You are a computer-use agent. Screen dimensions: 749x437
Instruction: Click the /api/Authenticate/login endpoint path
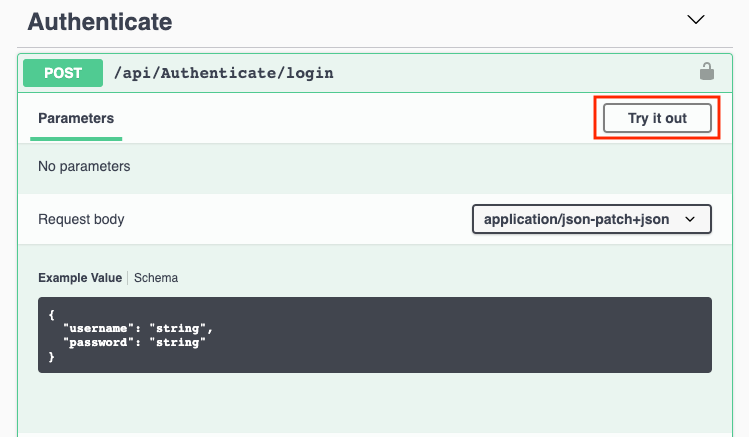(225, 73)
